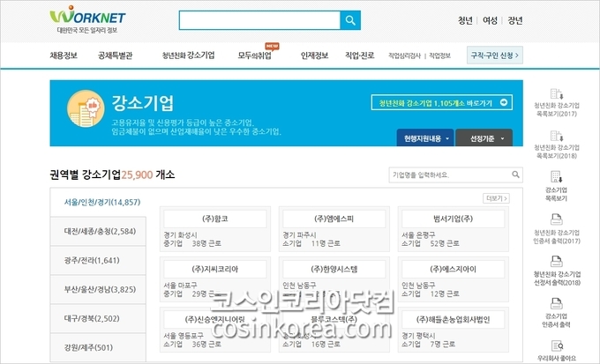Open the (주)신승엔지니어링 company card
Image resolution: width=600 pixels, height=364 pixels.
(x=215, y=330)
